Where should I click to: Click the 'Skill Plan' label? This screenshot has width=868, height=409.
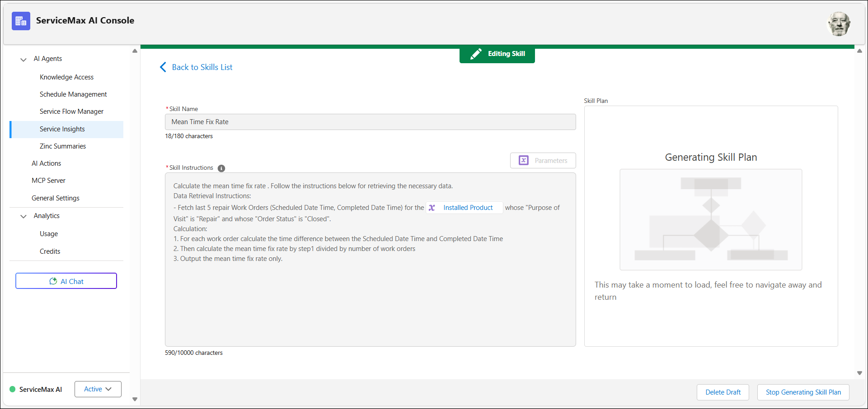point(596,101)
